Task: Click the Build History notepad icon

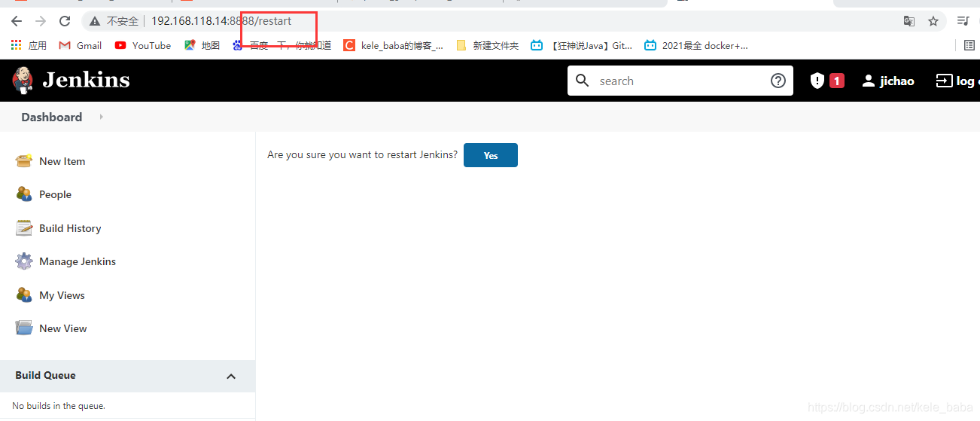Action: [x=24, y=227]
